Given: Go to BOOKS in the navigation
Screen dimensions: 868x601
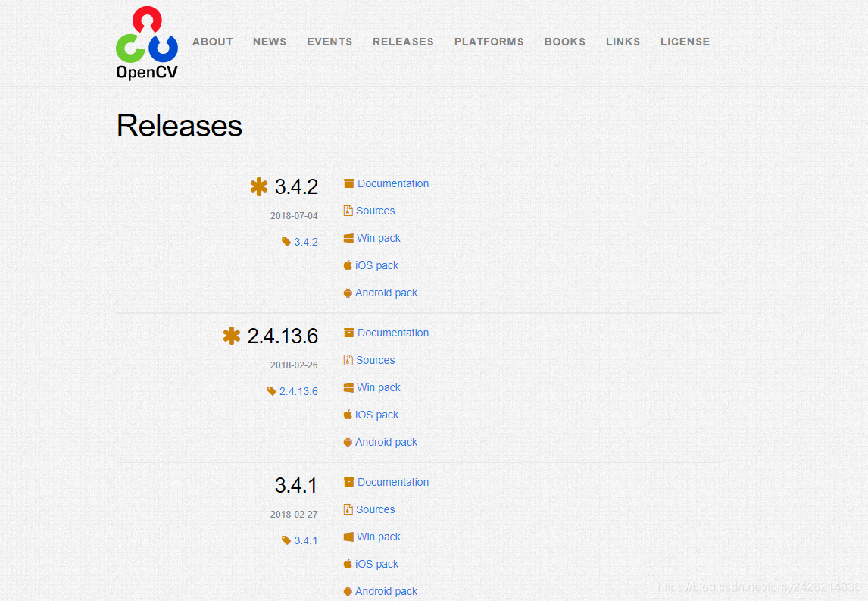Looking at the screenshot, I should [x=564, y=42].
